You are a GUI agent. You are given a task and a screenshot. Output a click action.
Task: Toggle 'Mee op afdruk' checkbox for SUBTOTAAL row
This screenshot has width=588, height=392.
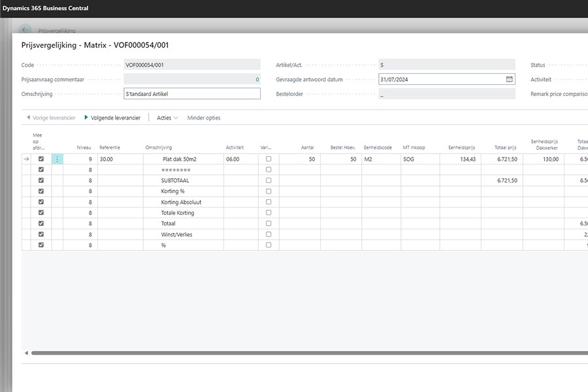41,180
